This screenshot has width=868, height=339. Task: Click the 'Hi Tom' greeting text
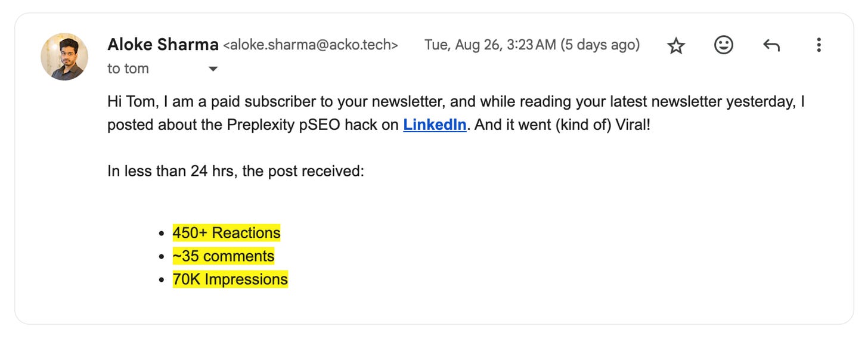[129, 102]
